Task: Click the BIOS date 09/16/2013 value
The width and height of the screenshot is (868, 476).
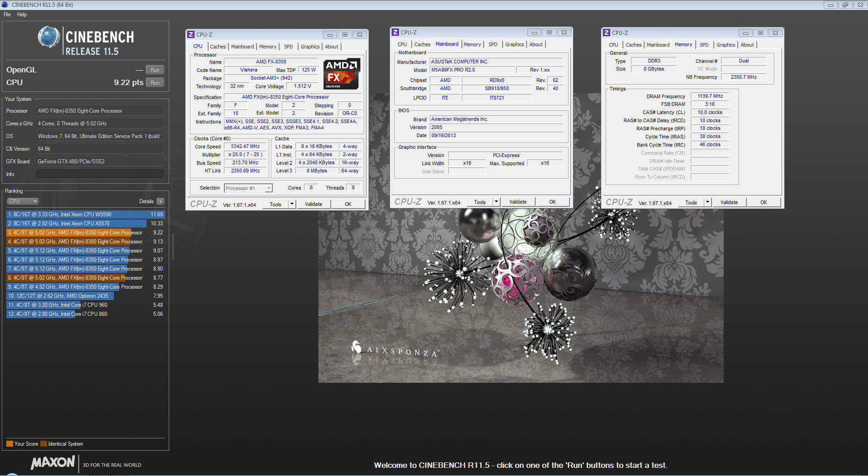Action: [x=496, y=135]
